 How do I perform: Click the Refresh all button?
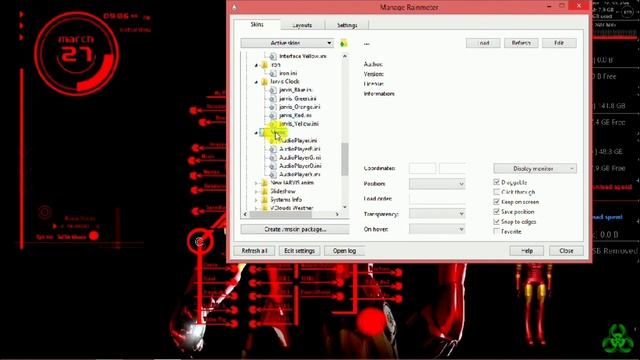click(254, 251)
